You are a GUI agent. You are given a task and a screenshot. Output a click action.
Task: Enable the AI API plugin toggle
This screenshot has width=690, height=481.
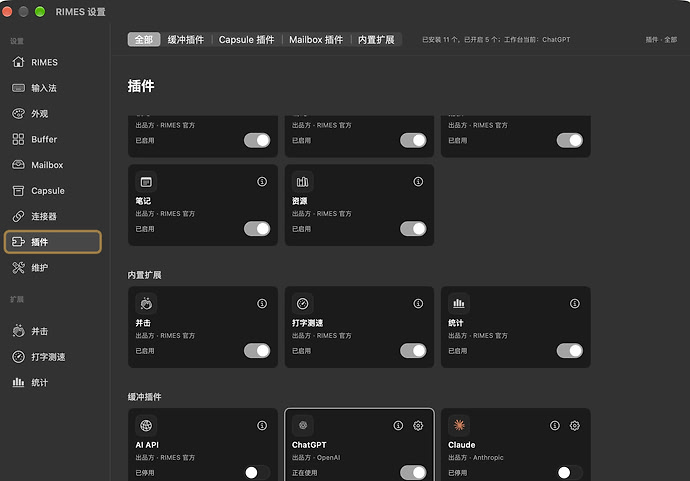pyautogui.click(x=257, y=473)
